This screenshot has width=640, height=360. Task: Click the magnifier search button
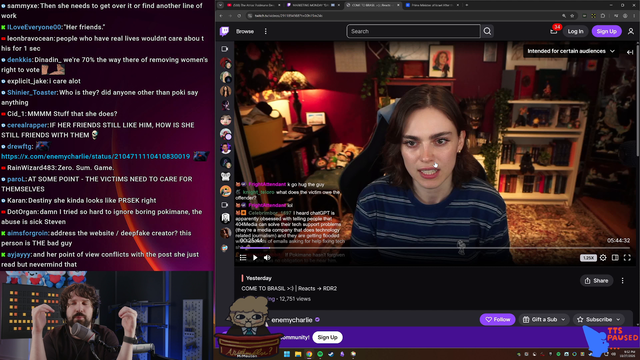click(x=487, y=31)
